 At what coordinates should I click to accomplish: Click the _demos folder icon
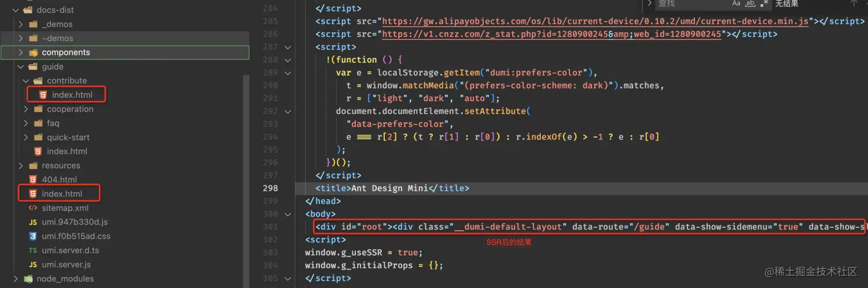33,24
